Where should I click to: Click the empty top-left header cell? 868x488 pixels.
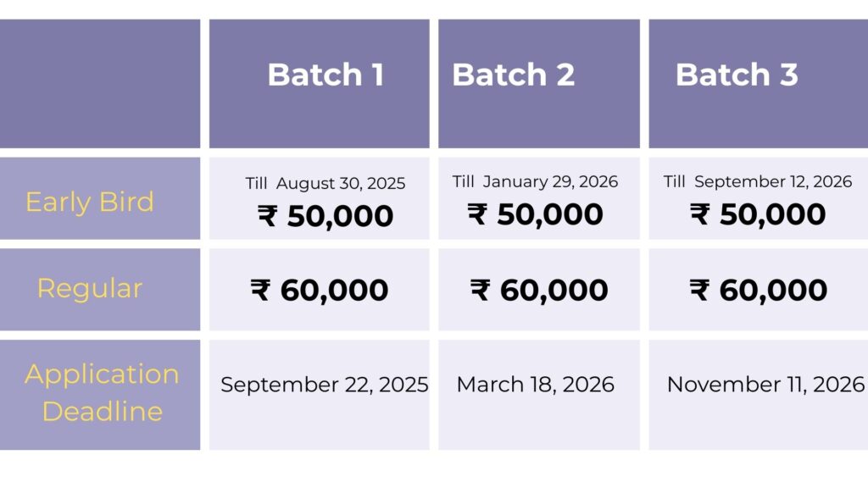point(100,84)
